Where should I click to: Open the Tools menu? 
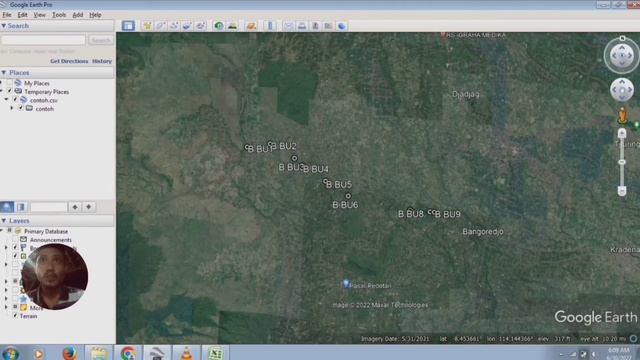pos(59,15)
